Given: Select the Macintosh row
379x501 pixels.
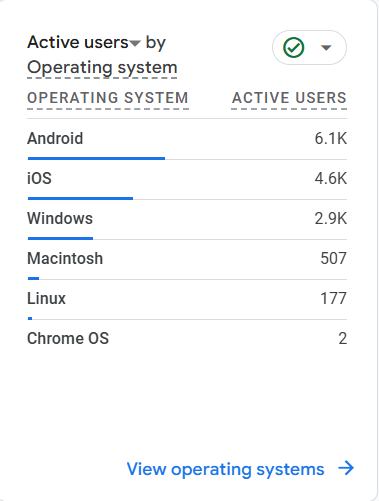Looking at the screenshot, I should tap(187, 260).
